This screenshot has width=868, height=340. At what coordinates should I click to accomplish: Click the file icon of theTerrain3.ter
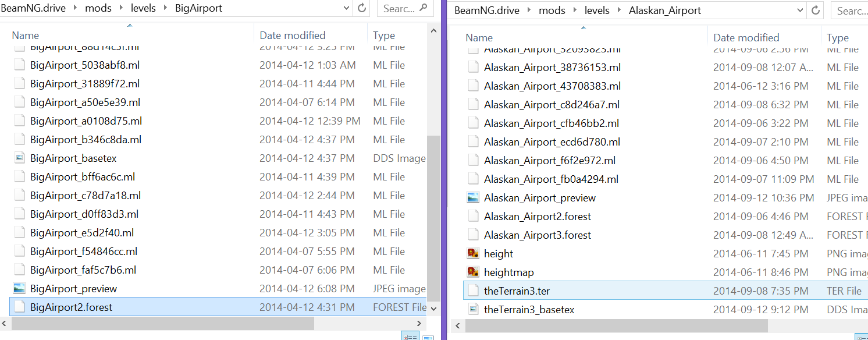[x=473, y=291]
